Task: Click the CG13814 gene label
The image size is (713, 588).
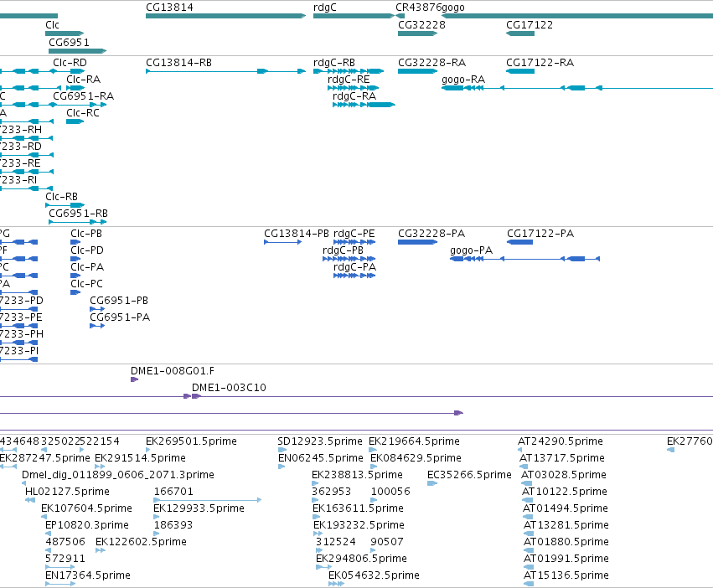Action: pyautogui.click(x=169, y=8)
